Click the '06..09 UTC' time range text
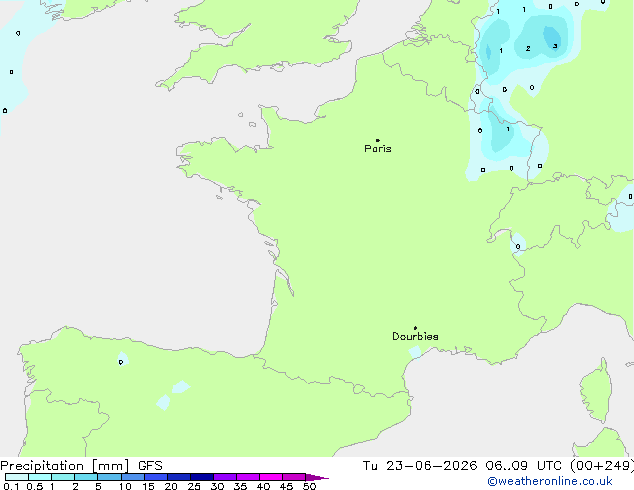The height and width of the screenshot is (490, 634). [524, 466]
